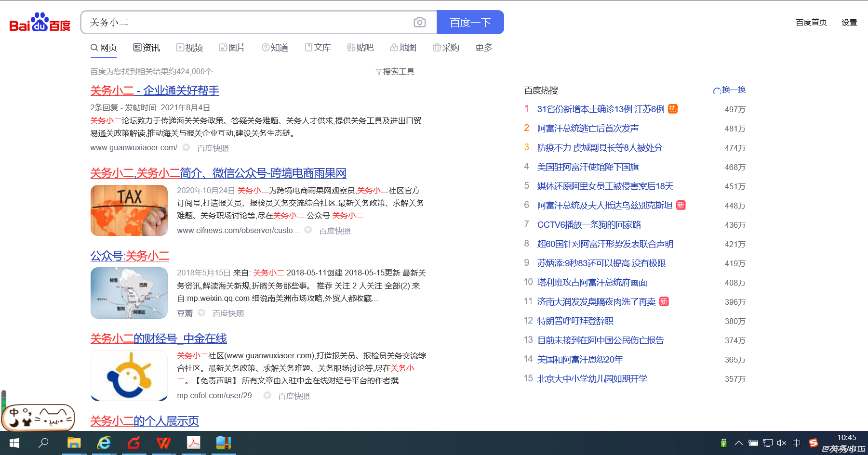Click the muted volume tray icon
This screenshot has width=868, height=455.
[x=782, y=443]
